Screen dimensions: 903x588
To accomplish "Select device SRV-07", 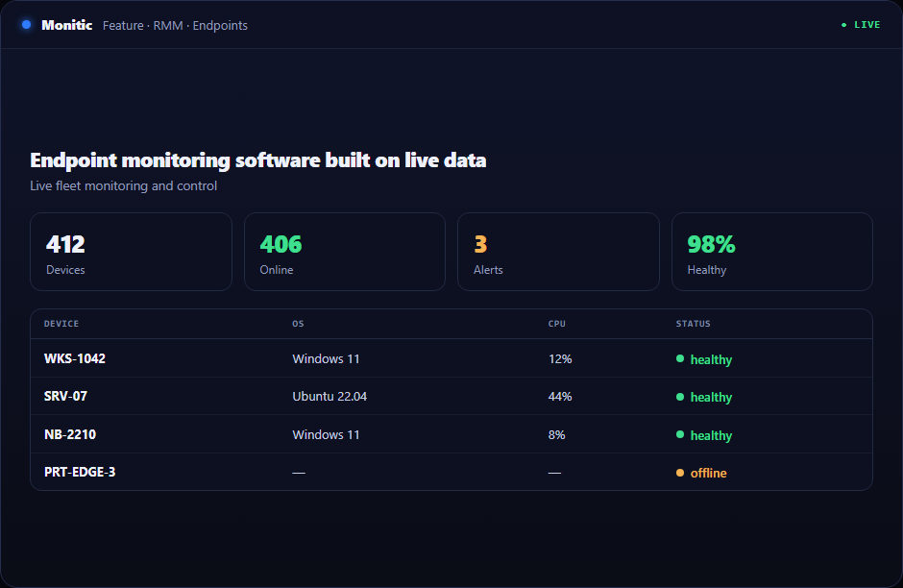I will click(65, 396).
